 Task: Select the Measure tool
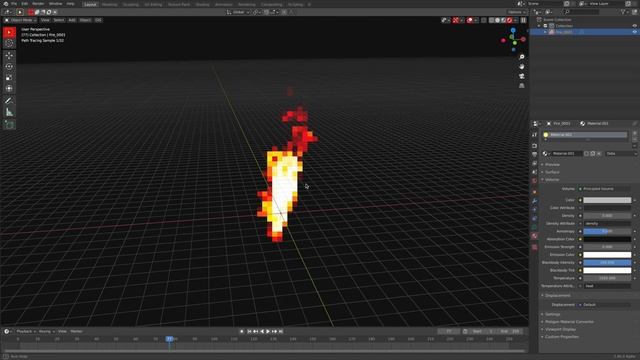point(9,112)
